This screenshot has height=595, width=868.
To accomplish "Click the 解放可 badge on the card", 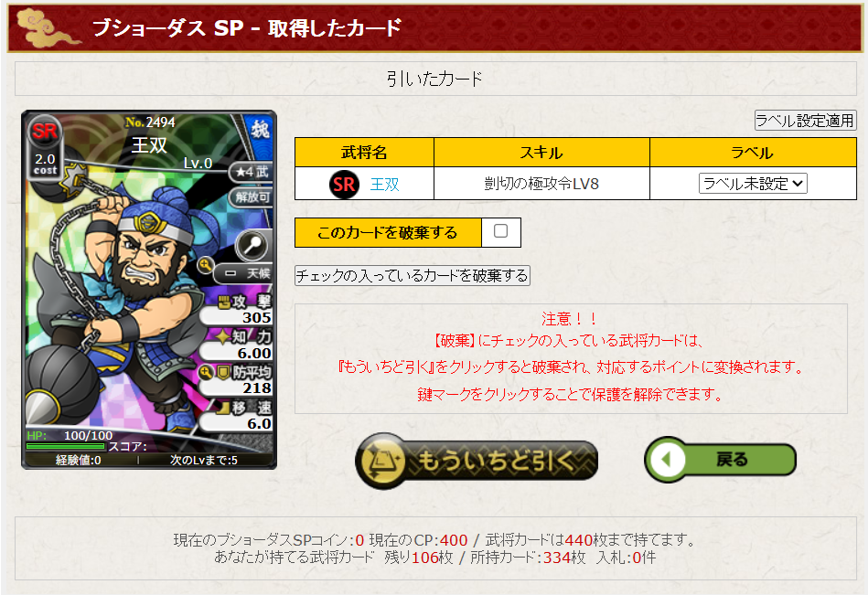I will click(x=252, y=197).
